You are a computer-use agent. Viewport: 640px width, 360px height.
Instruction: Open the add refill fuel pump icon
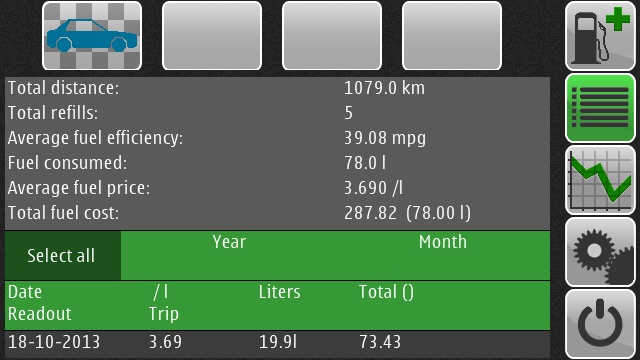(x=600, y=36)
